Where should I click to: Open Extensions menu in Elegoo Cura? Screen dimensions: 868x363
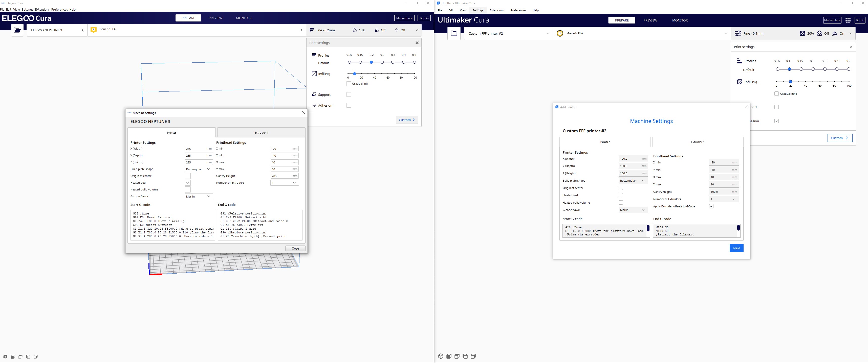coord(42,9)
